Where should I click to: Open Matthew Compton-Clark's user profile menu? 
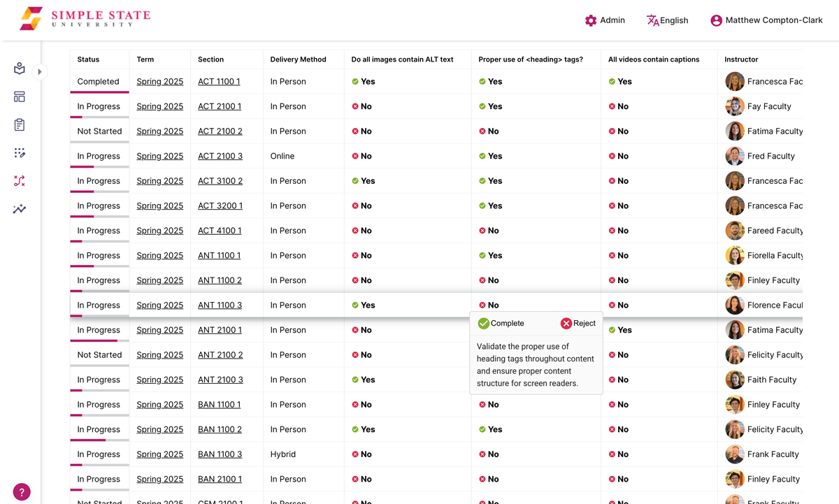click(x=766, y=20)
